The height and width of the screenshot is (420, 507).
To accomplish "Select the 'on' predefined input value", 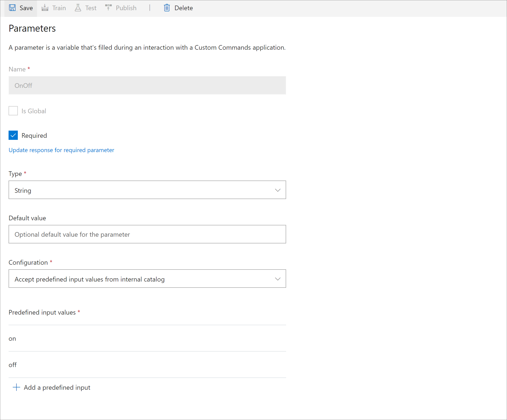I will click(x=12, y=339).
